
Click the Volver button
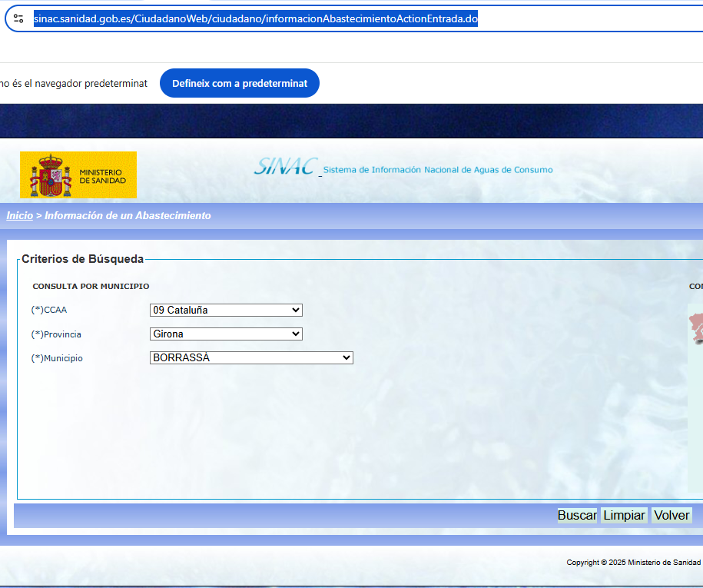671,515
